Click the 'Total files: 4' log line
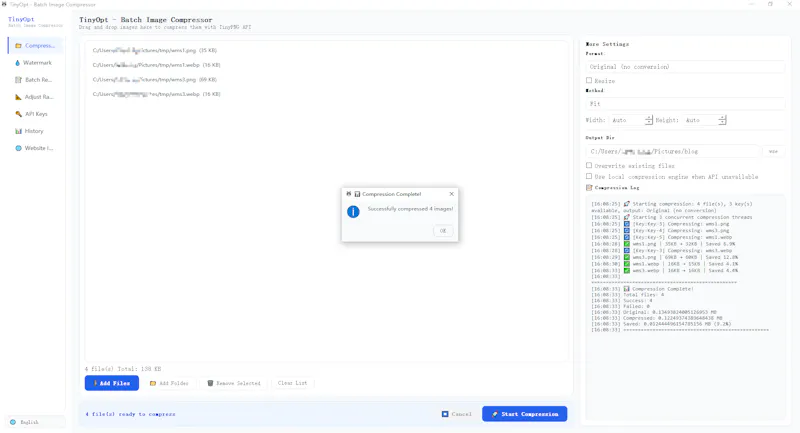This screenshot has width=800, height=433. (628, 295)
